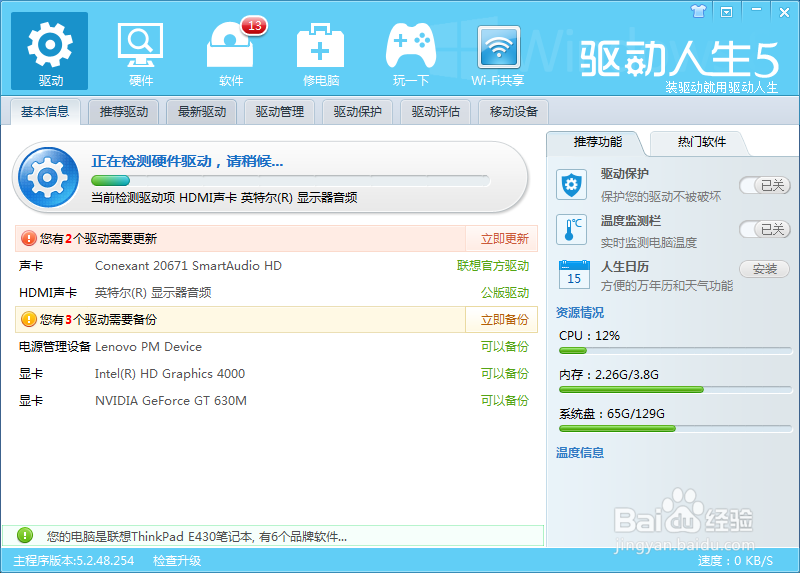Viewport: 800px width, 573px height.
Task: Click the red 13 badge on 软件
Action: point(255,26)
